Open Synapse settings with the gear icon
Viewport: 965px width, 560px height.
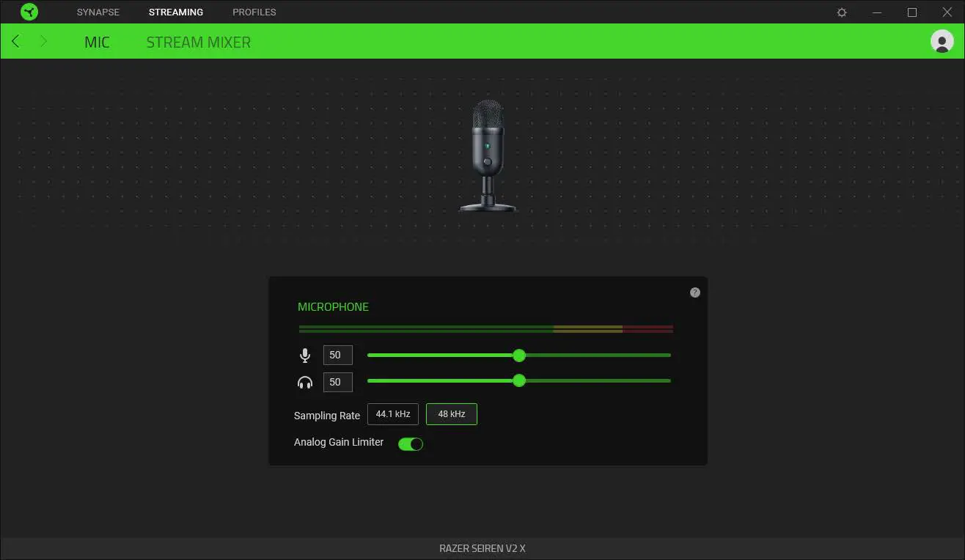point(841,12)
